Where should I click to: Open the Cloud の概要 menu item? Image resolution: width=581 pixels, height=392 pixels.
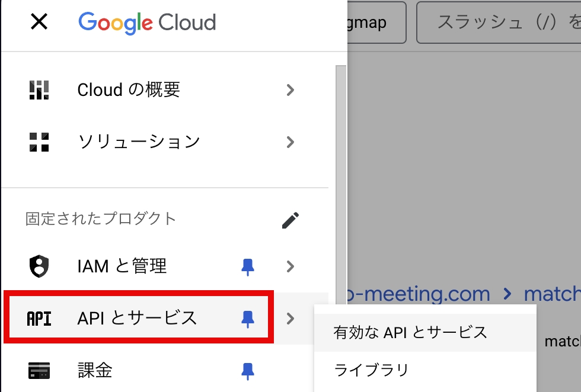click(x=129, y=90)
